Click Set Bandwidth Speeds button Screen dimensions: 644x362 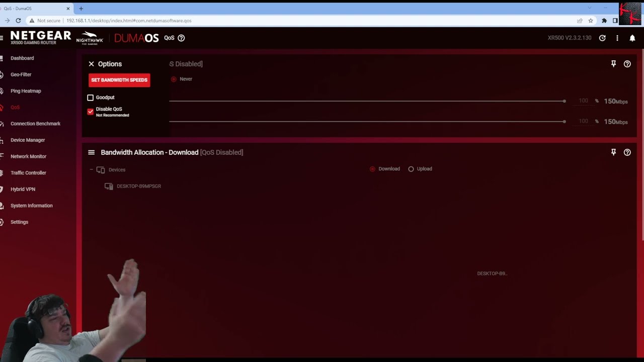[x=119, y=80]
